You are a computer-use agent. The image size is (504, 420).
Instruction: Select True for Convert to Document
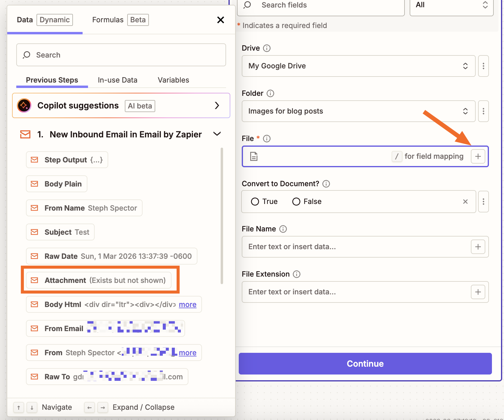pos(255,202)
